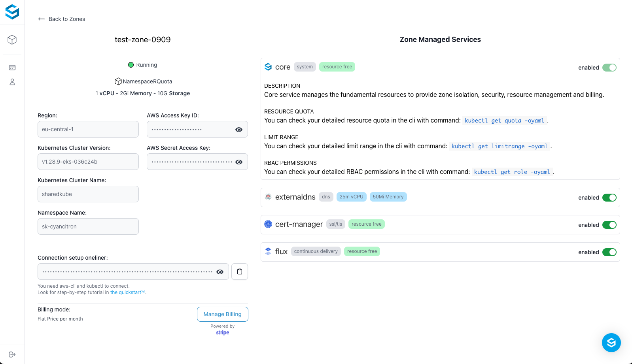
Task: Open the billing card icon in sidebar
Action: 12,68
